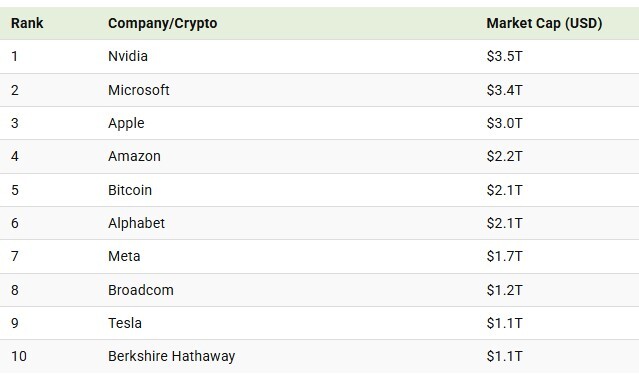Viewport: 639px width, 386px height.
Task: Click the Broadcom row name
Action: point(141,290)
